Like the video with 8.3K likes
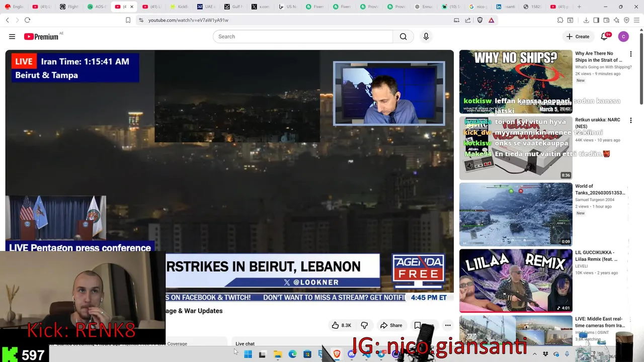The height and width of the screenshot is (362, 644). click(341, 325)
